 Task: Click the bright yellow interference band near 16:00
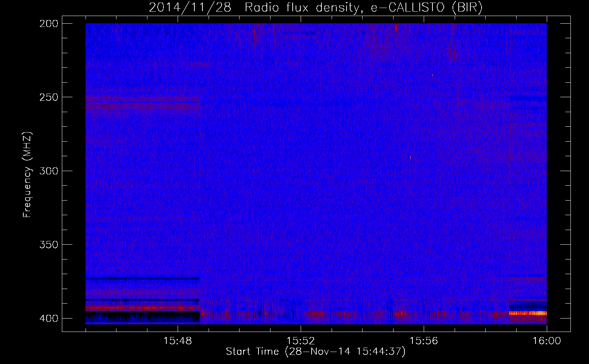tap(528, 313)
